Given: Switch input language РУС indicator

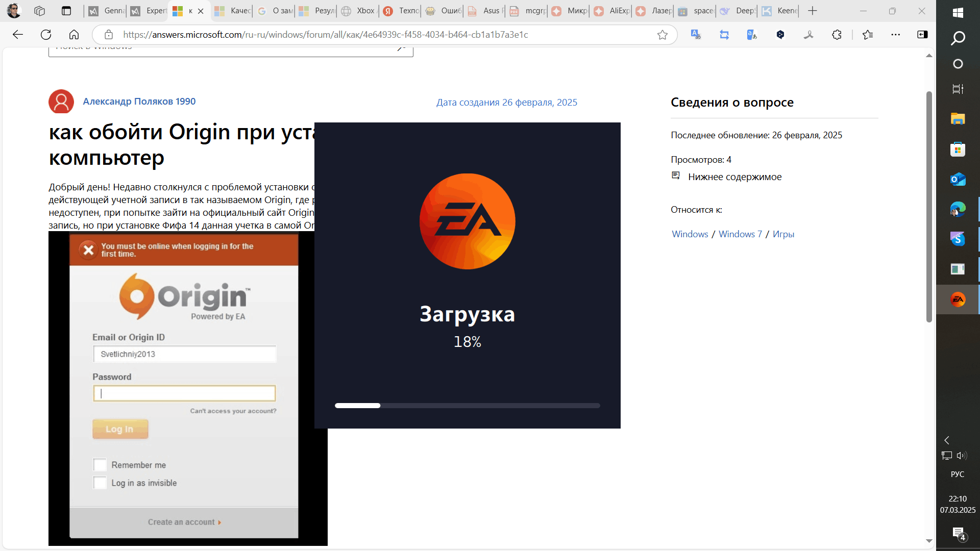Looking at the screenshot, I should (958, 474).
